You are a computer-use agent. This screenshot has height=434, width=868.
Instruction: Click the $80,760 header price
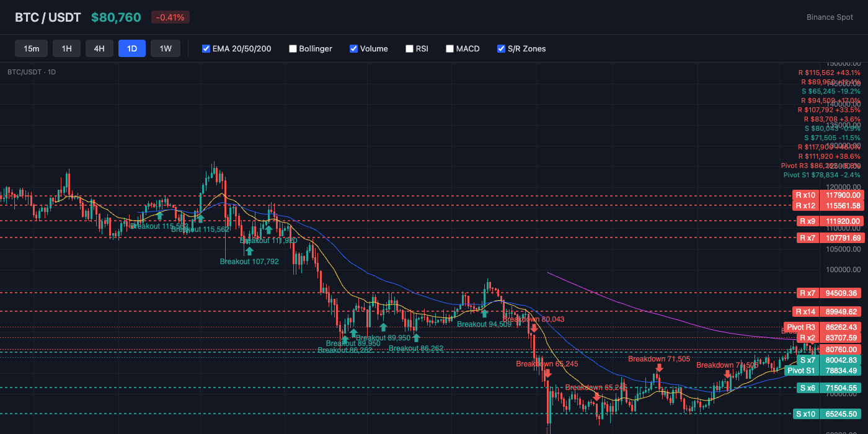pyautogui.click(x=116, y=17)
